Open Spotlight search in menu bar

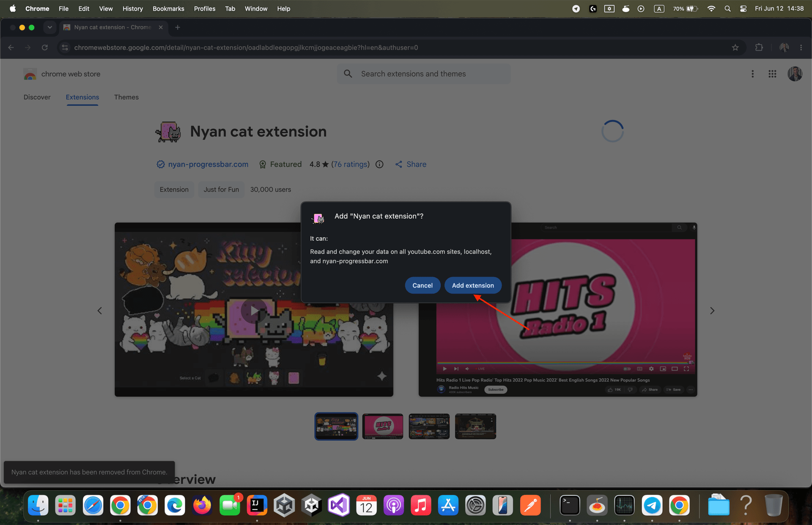pos(727,8)
